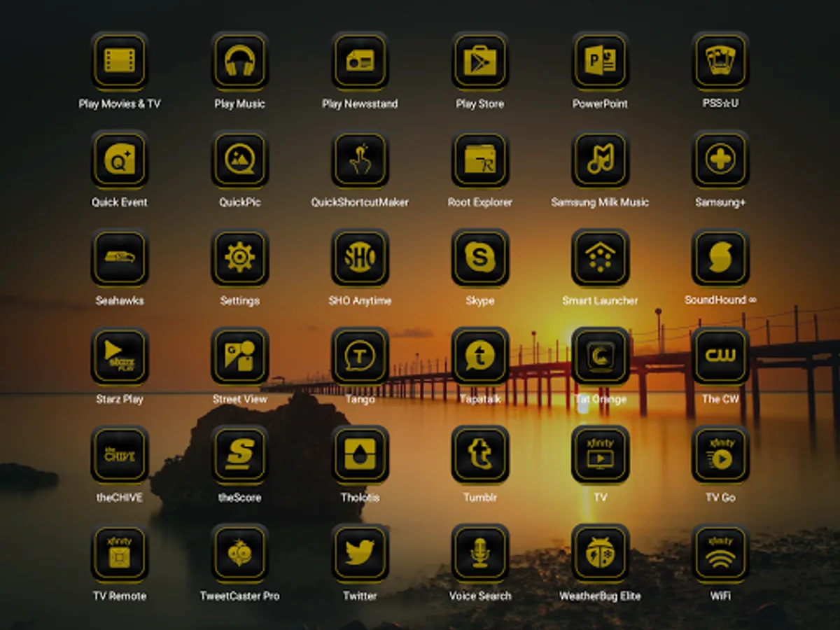Open the PSS☆U app icon

pyautogui.click(x=720, y=61)
